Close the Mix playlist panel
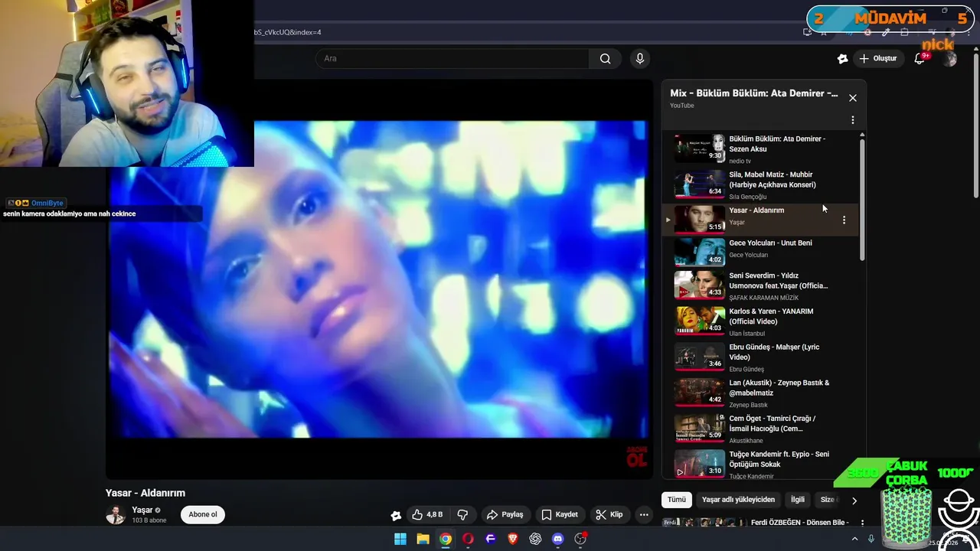Screen dimensions: 980x551 click(853, 98)
